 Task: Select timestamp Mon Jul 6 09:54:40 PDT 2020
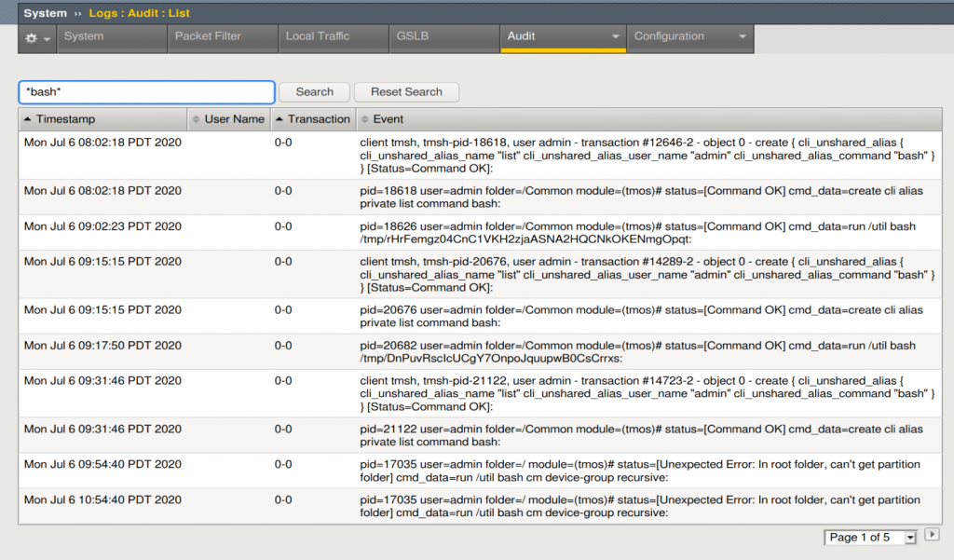click(102, 464)
